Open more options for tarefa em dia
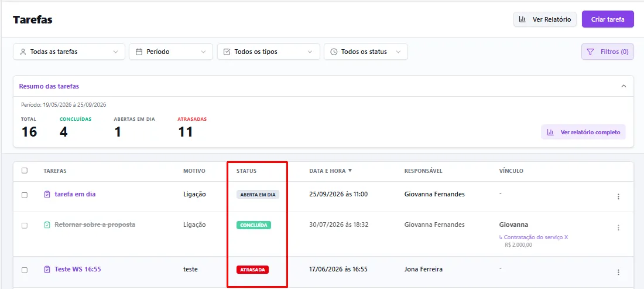 coord(618,196)
